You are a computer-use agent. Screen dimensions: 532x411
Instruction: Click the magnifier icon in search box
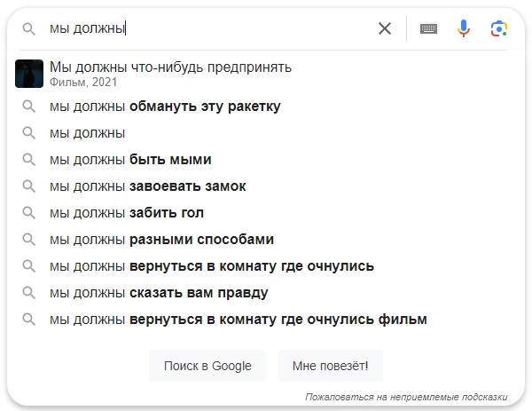(29, 28)
